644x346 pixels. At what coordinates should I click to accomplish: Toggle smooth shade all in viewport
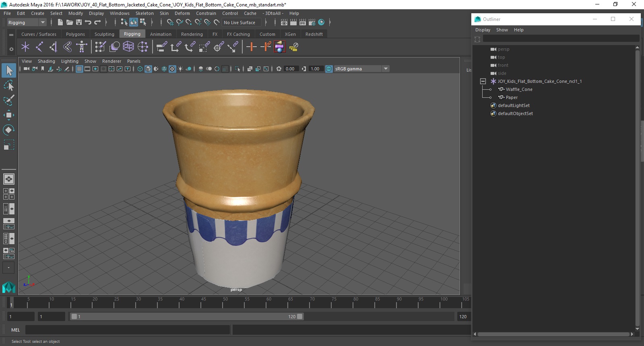[148, 69]
